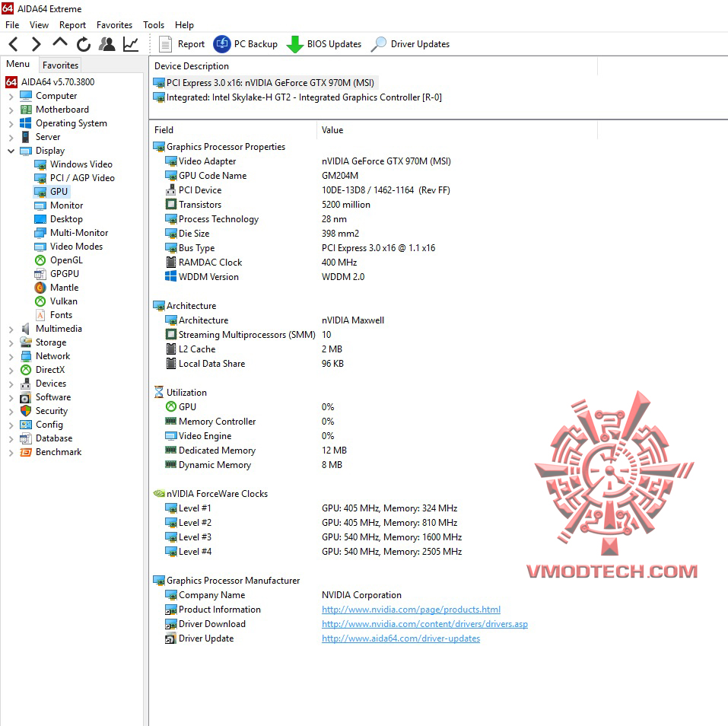This screenshot has width=728, height=726.
Task: Open the Help menu
Action: pos(184,25)
